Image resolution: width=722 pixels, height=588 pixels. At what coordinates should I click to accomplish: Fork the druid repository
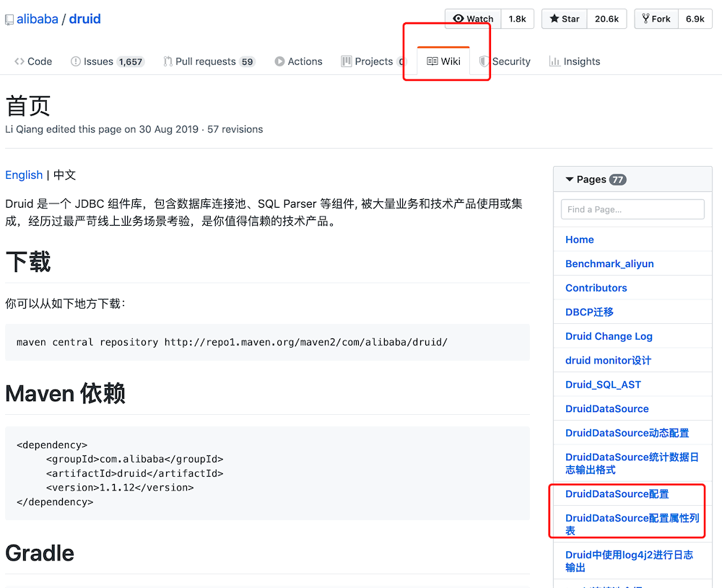[x=656, y=19]
